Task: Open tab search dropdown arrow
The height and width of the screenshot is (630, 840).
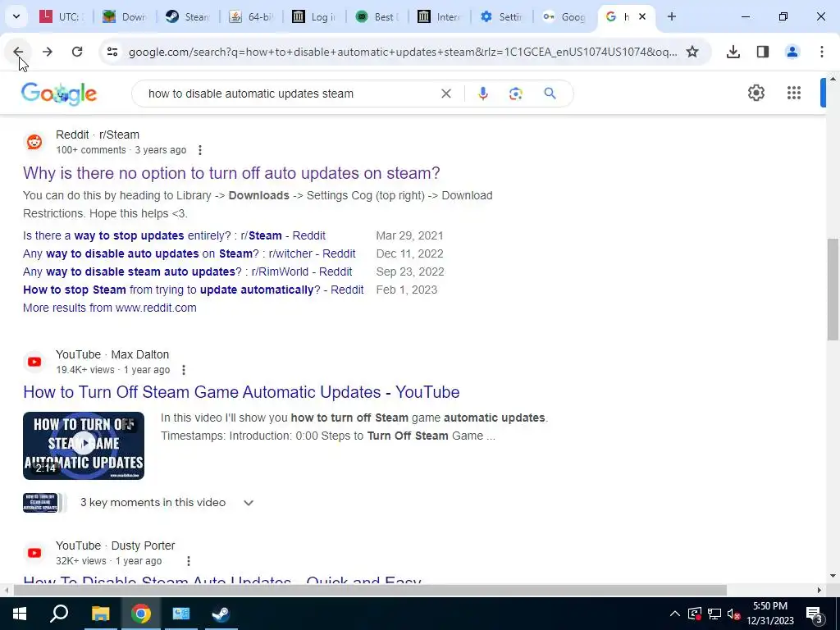Action: click(x=16, y=16)
